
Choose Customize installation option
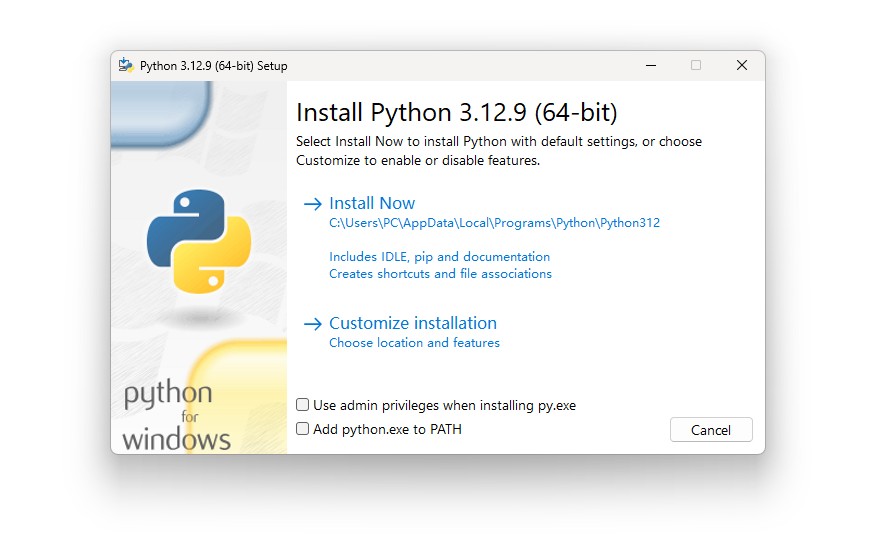pos(413,324)
